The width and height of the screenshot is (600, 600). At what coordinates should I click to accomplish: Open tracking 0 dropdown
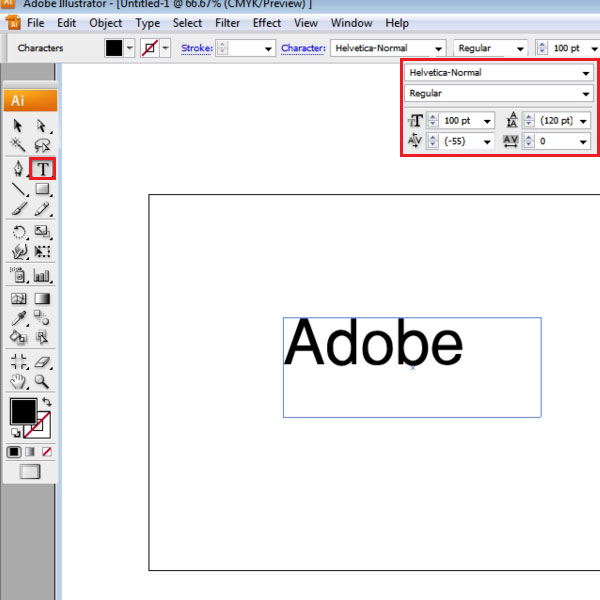pos(583,142)
